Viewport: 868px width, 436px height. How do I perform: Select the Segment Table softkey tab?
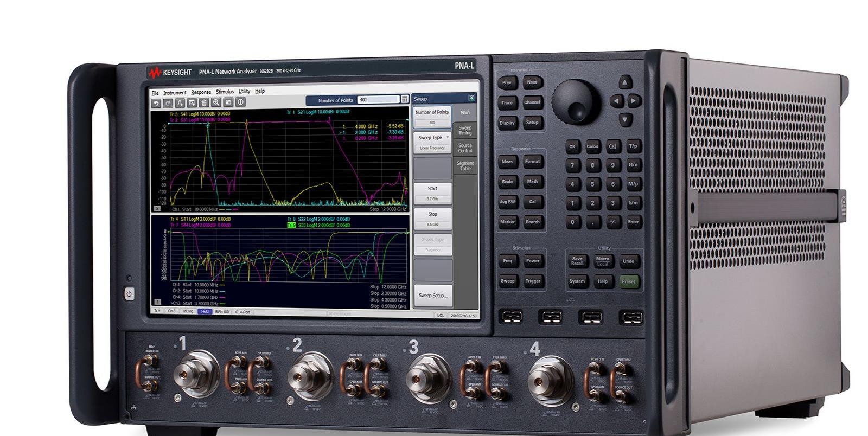tap(465, 165)
